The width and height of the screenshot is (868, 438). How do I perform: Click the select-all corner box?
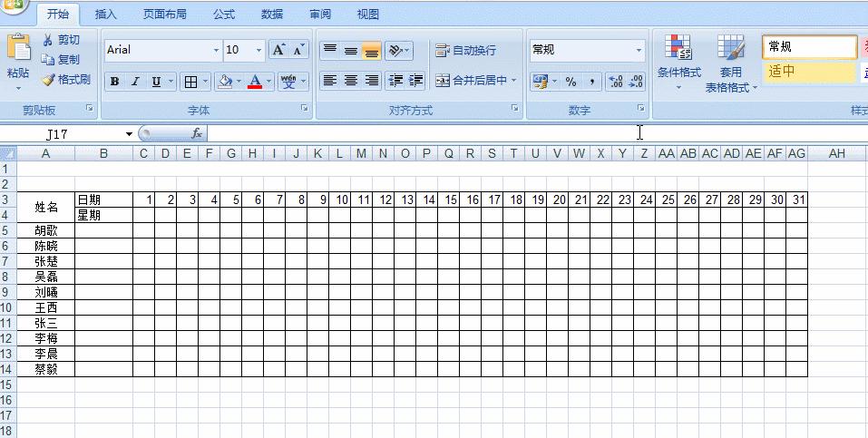pos(8,153)
